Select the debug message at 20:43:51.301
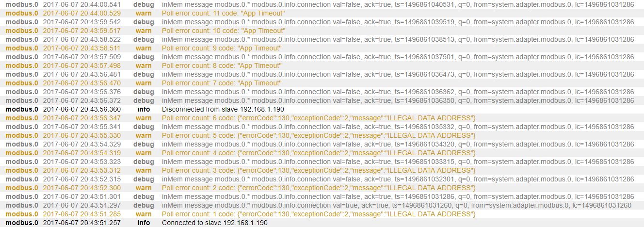The image size is (644, 228). pyautogui.click(x=398, y=196)
